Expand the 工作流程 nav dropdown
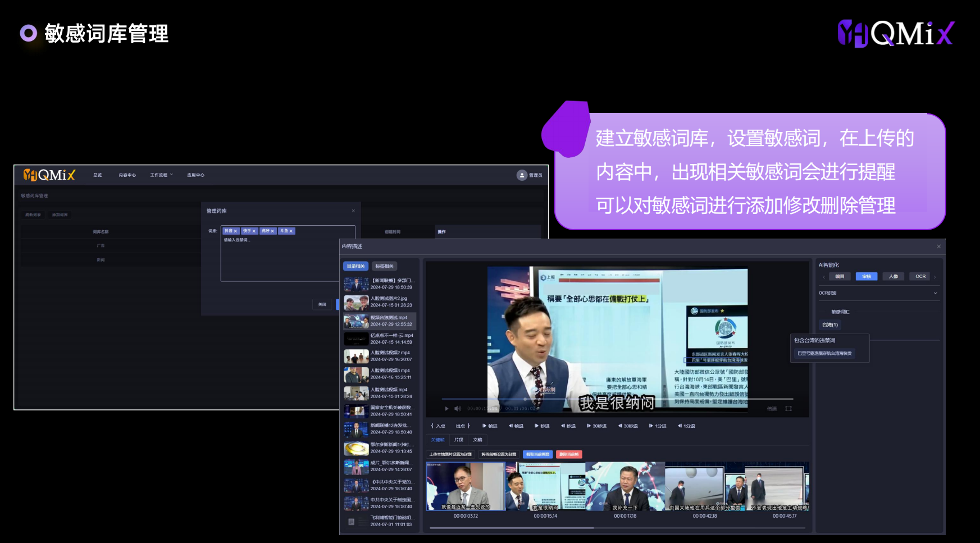980x543 pixels. point(162,175)
